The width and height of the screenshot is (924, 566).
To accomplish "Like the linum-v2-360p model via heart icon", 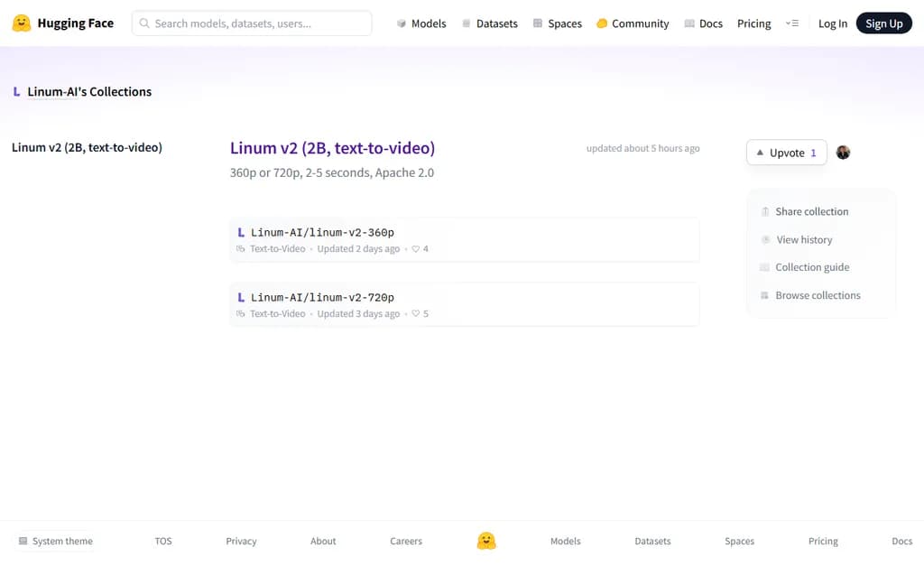I will click(416, 248).
